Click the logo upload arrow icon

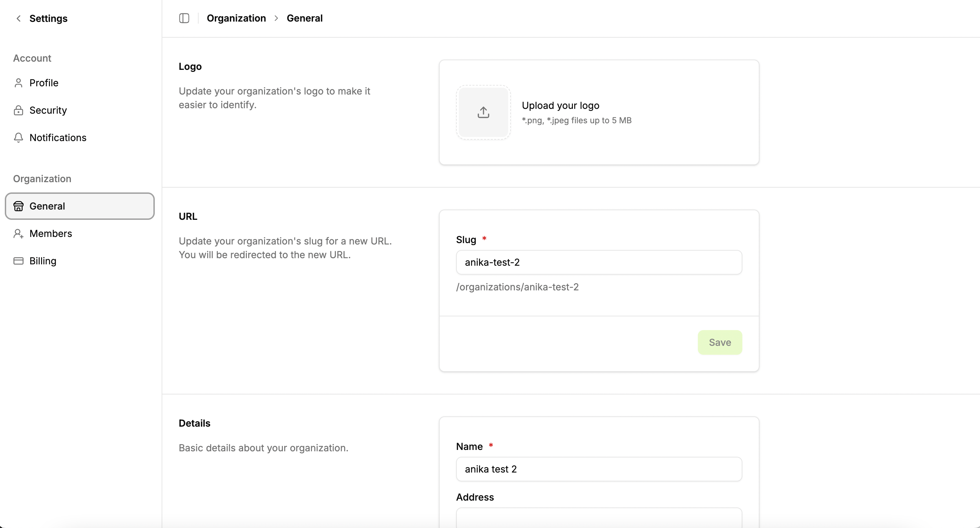[483, 112]
